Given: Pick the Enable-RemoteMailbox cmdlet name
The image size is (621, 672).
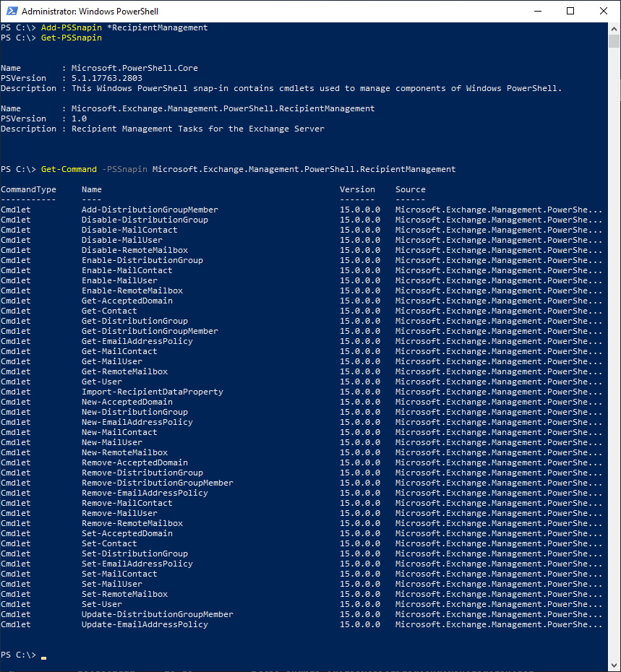Looking at the screenshot, I should (x=132, y=290).
